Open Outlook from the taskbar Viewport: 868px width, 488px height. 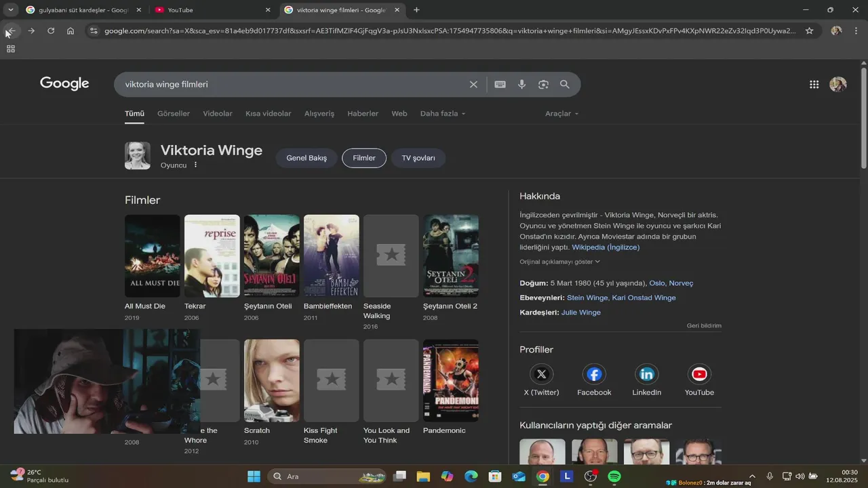coord(519,476)
